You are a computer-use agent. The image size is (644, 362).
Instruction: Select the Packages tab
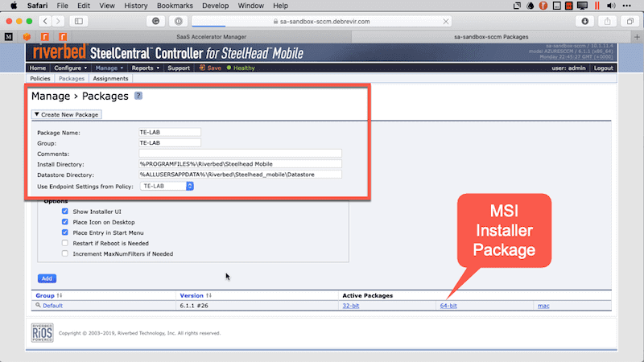click(72, 78)
